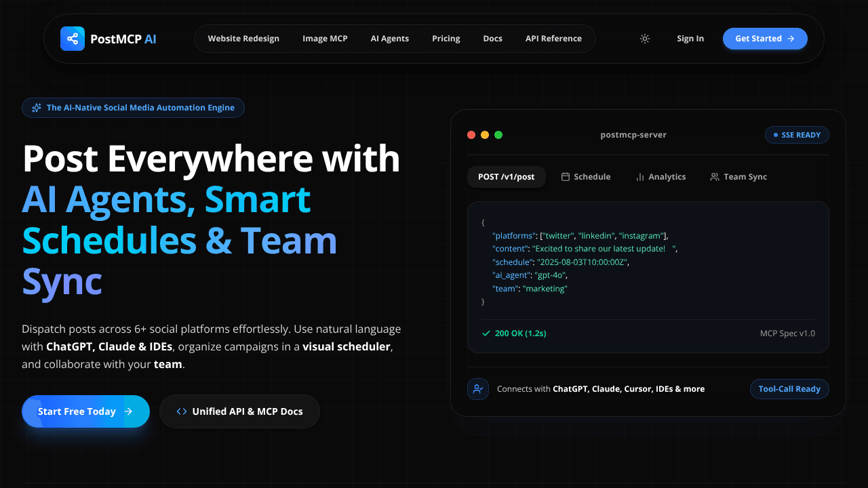Screen dimensions: 868x488
Task: Click the arrow inside Get Started button
Action: [791, 39]
